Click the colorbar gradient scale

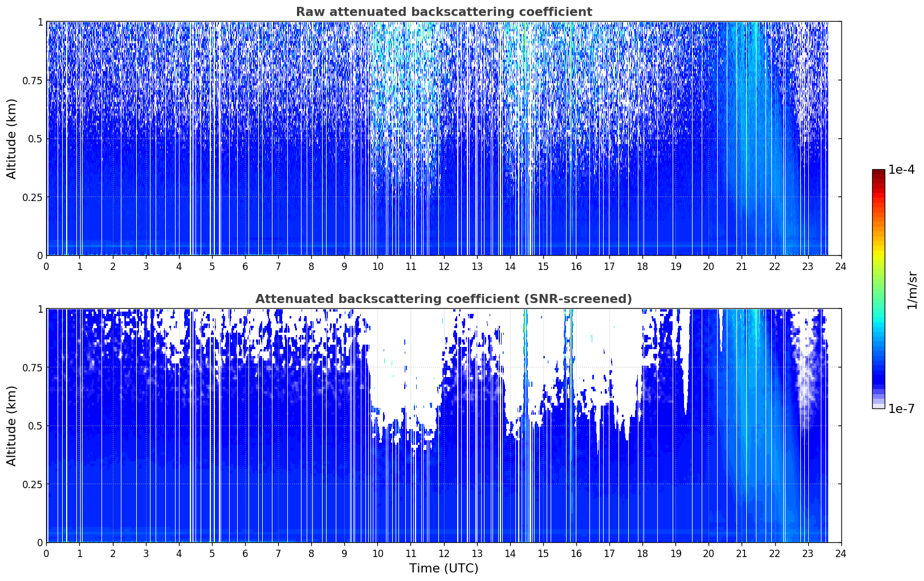point(878,289)
